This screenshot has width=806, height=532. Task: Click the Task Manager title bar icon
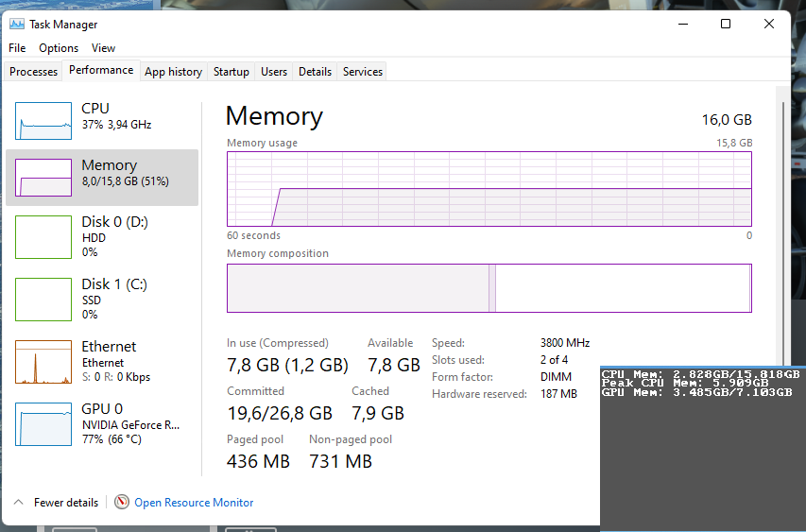[x=17, y=25]
